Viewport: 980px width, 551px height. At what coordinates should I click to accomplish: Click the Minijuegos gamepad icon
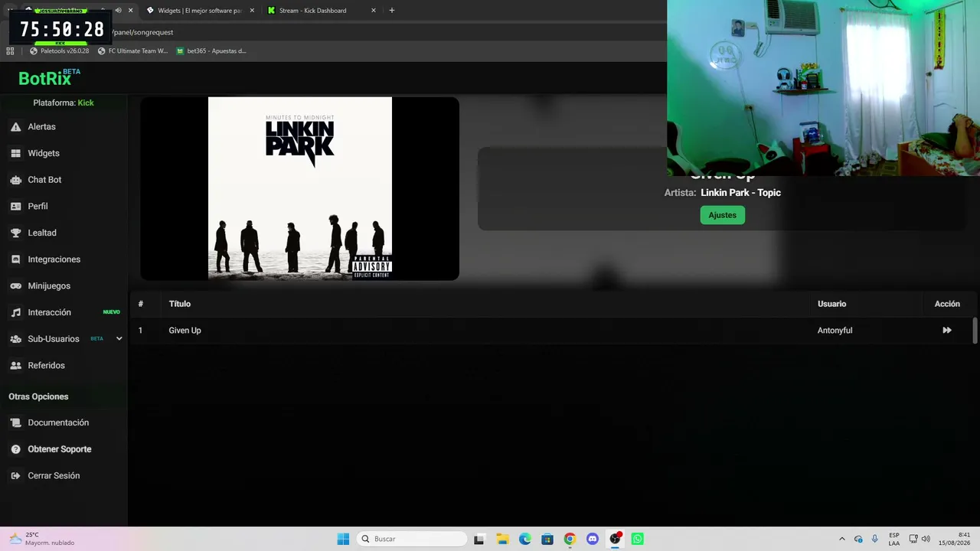click(x=15, y=286)
